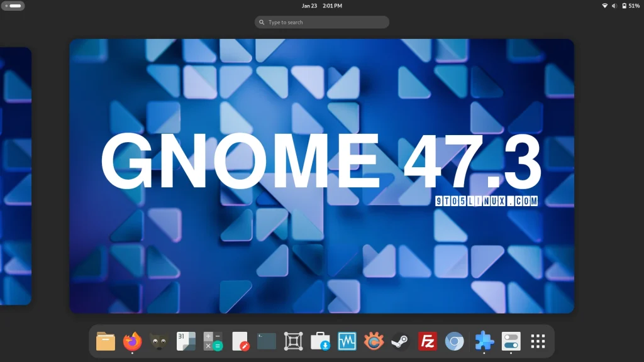
Task: Open the date and time menu
Action: (322, 6)
